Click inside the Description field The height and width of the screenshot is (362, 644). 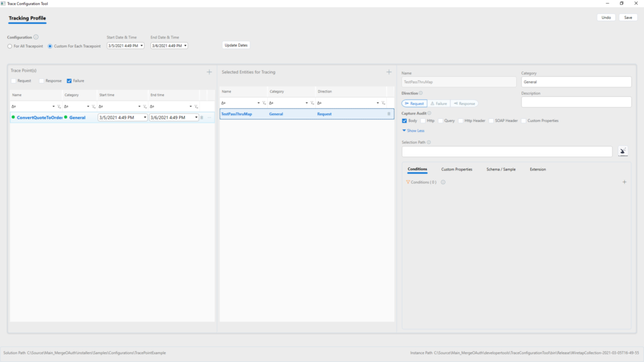577,101
